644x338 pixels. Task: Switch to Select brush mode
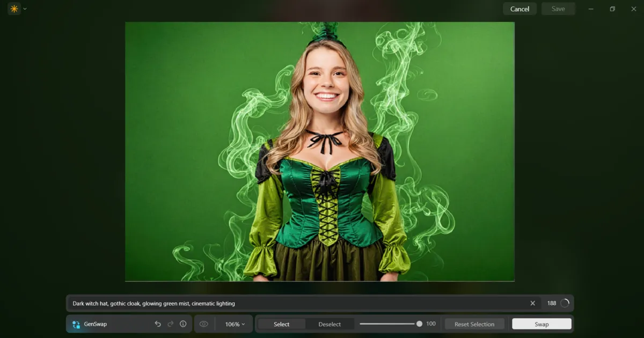pos(281,324)
